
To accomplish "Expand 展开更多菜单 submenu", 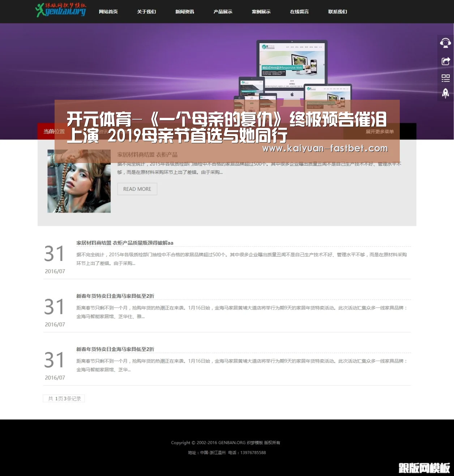I will 380,132.
